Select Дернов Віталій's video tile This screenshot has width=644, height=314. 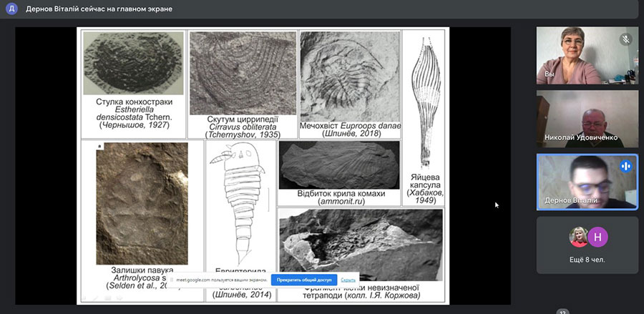tap(587, 182)
